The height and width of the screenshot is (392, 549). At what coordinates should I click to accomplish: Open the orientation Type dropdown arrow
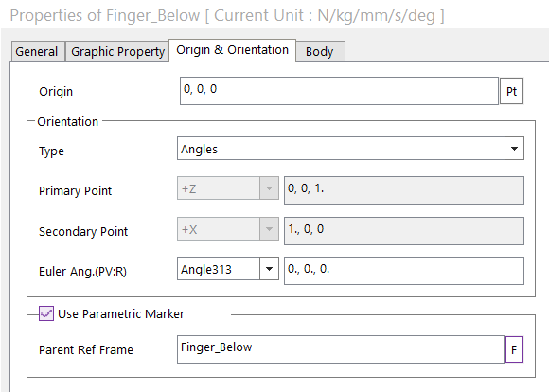[514, 149]
